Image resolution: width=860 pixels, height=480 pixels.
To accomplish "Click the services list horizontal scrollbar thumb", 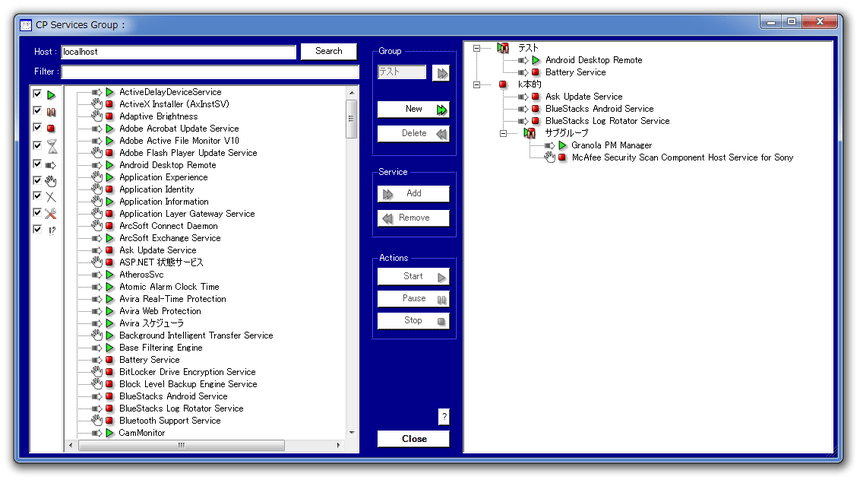I will coord(182,445).
